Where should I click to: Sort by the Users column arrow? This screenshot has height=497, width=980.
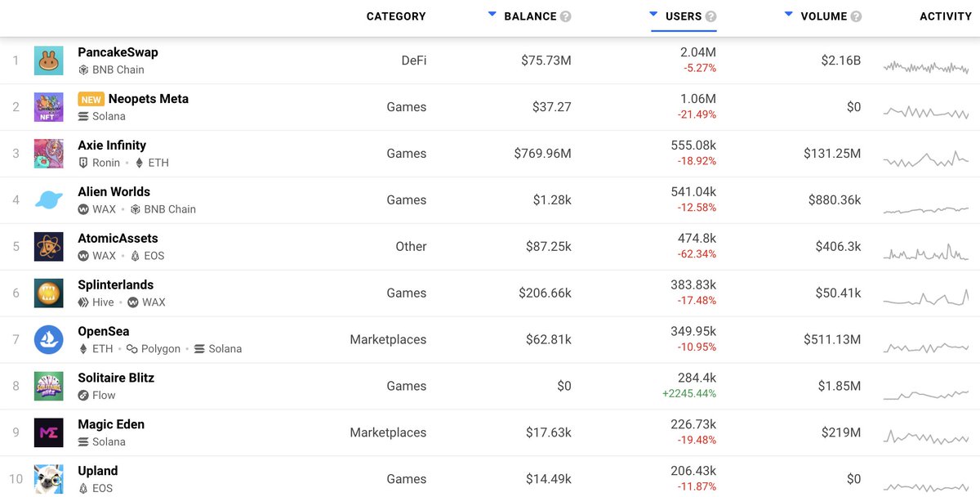click(x=653, y=14)
